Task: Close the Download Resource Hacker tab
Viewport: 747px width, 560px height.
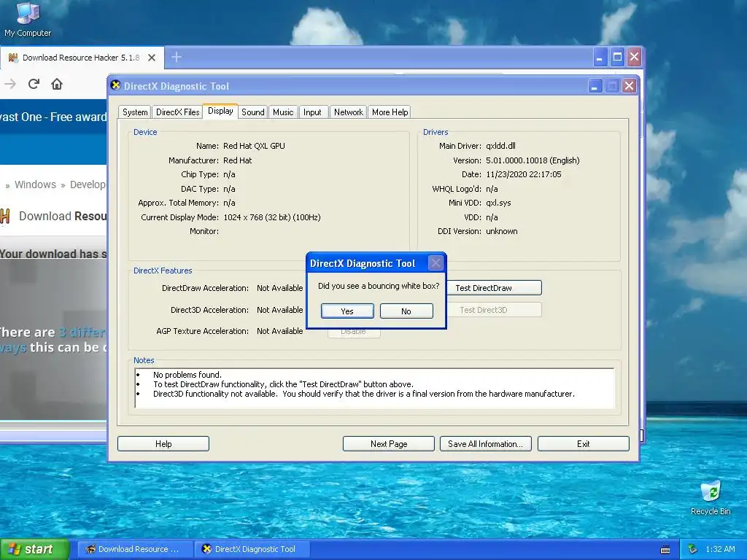Action: coord(152,58)
